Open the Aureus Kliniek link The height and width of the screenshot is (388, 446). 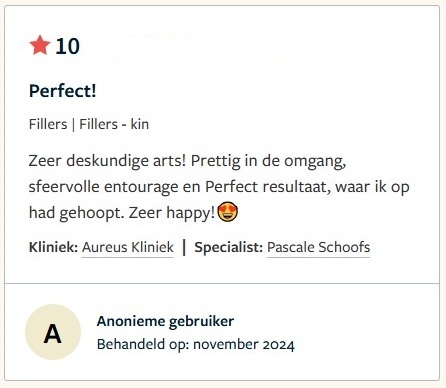coord(128,247)
